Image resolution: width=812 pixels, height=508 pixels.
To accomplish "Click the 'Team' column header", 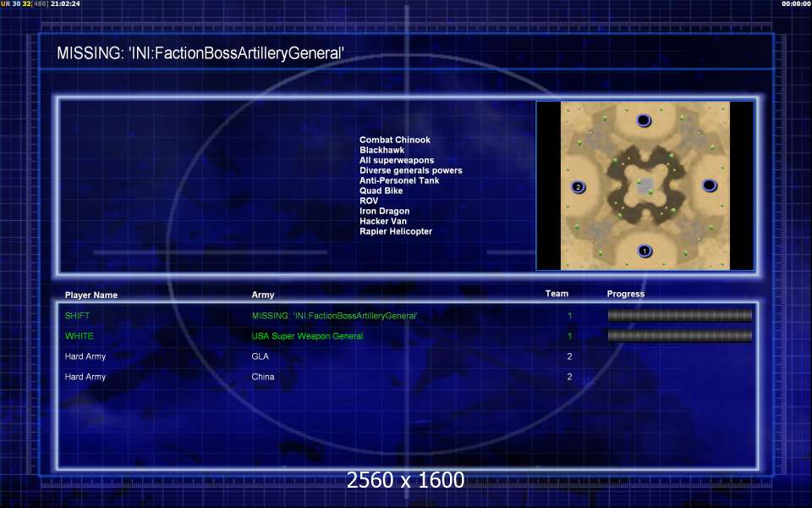I will (557, 294).
